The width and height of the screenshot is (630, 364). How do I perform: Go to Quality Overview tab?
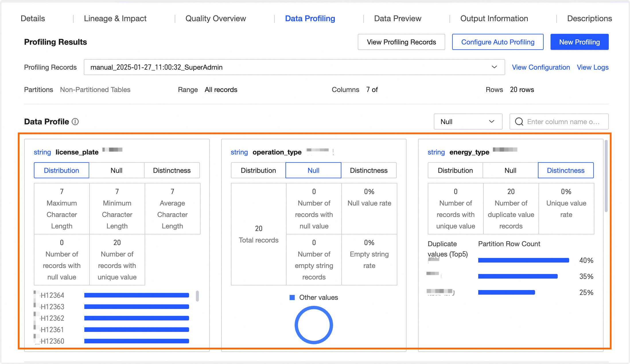(215, 19)
